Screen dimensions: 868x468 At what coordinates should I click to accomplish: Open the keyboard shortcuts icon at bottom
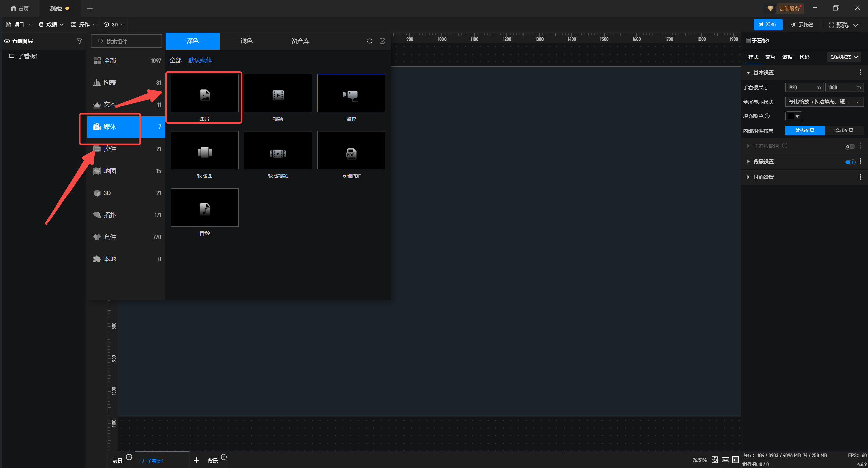[x=725, y=460]
